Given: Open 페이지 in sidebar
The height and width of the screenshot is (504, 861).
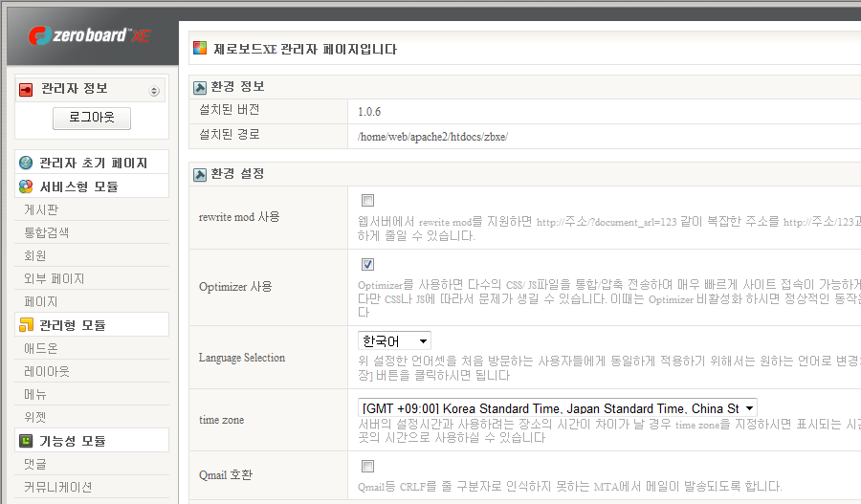Looking at the screenshot, I should [x=40, y=302].
